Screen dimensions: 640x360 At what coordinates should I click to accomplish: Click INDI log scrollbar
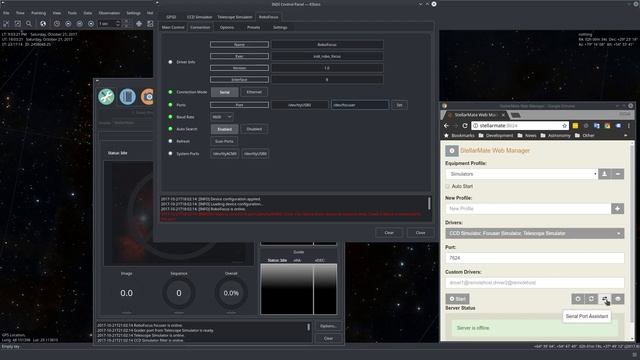click(429, 204)
